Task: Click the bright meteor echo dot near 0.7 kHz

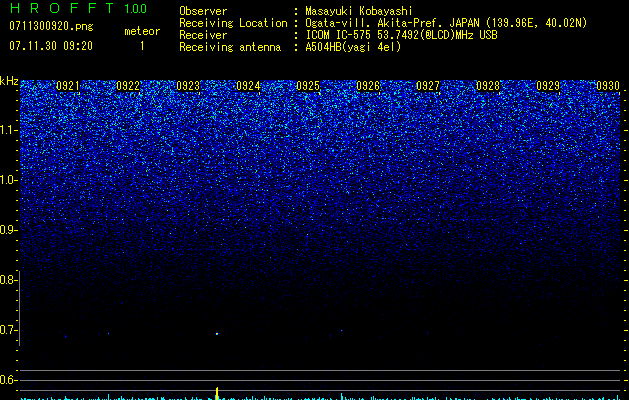Action: pyautogui.click(x=217, y=333)
